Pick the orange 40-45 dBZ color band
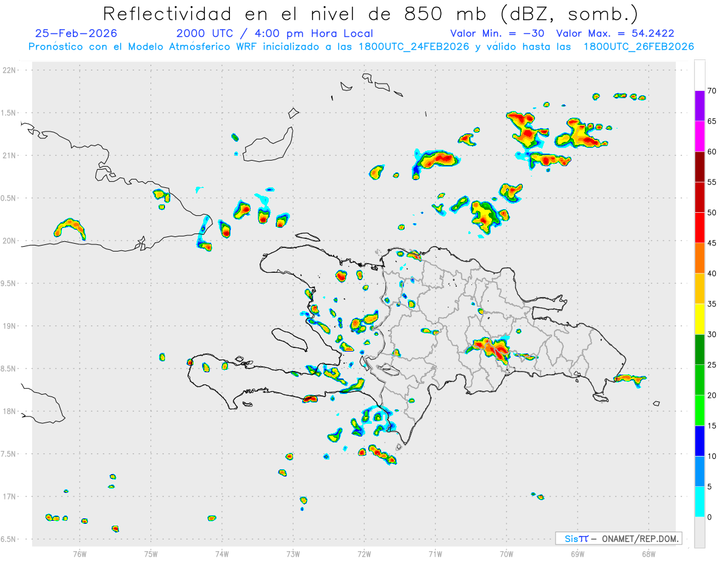Image resolution: width=728 pixels, height=562 pixels. (699, 258)
